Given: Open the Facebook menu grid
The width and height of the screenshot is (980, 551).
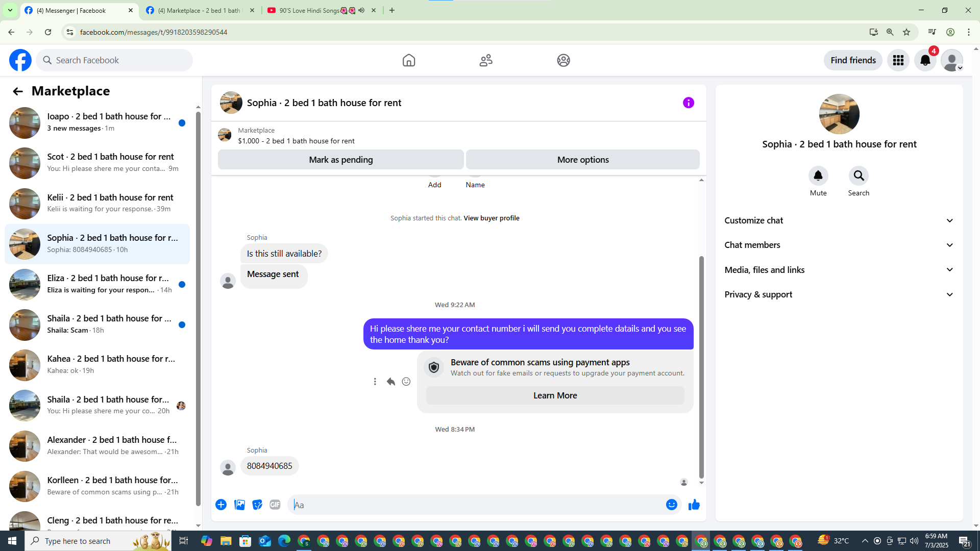Looking at the screenshot, I should click(898, 60).
